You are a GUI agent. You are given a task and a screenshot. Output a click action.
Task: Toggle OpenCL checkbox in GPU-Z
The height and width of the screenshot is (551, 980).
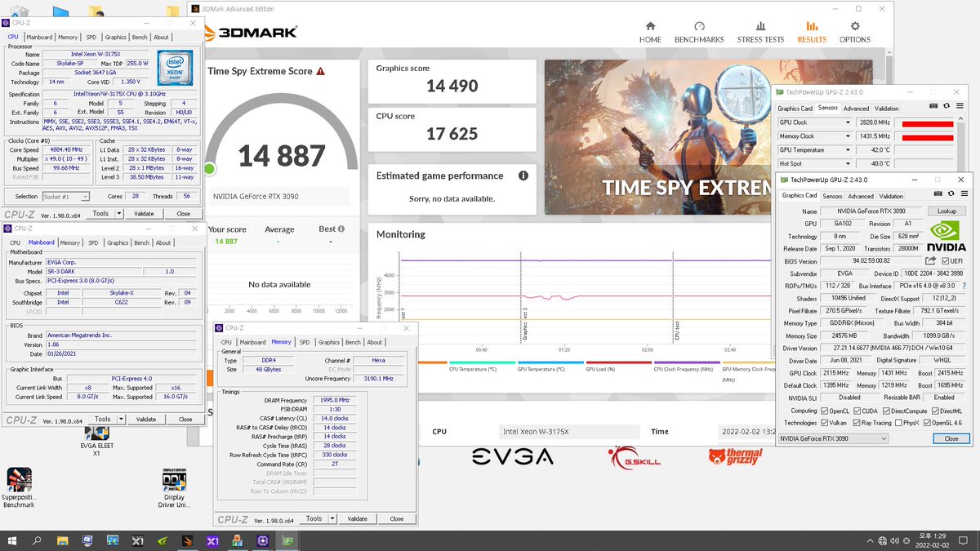pos(824,411)
